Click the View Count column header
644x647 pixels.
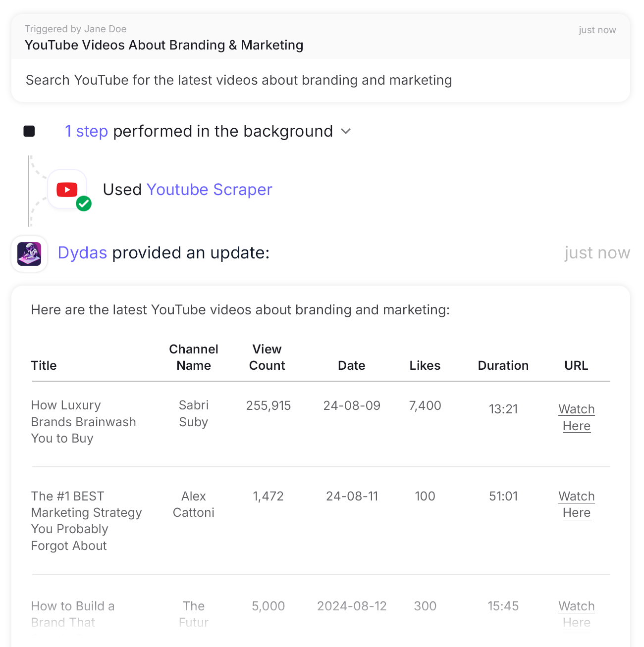pos(267,357)
